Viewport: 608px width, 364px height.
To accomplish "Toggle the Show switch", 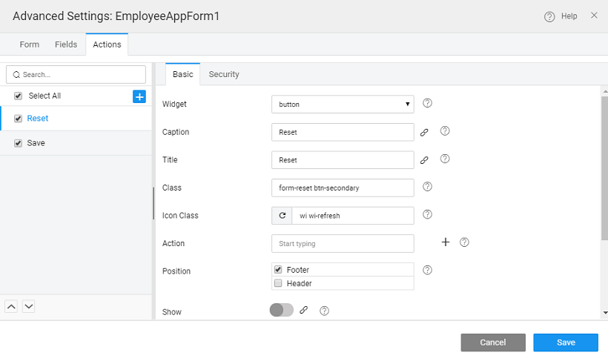I will pyautogui.click(x=282, y=311).
